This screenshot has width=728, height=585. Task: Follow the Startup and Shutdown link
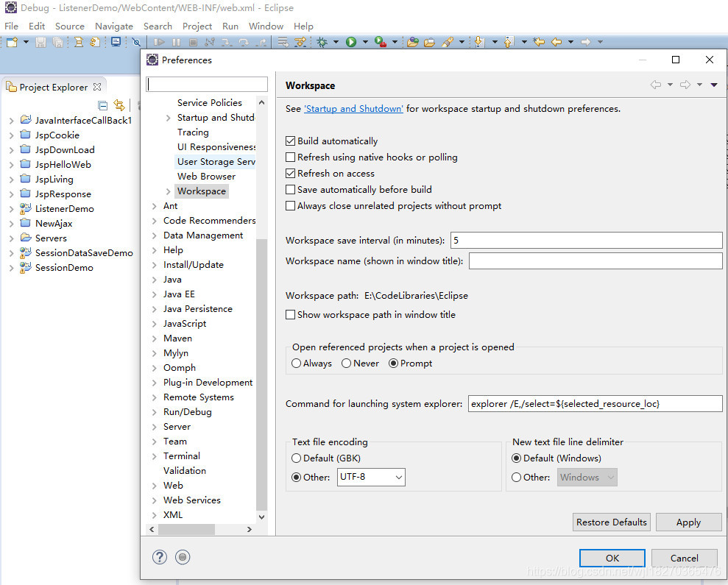pos(353,108)
